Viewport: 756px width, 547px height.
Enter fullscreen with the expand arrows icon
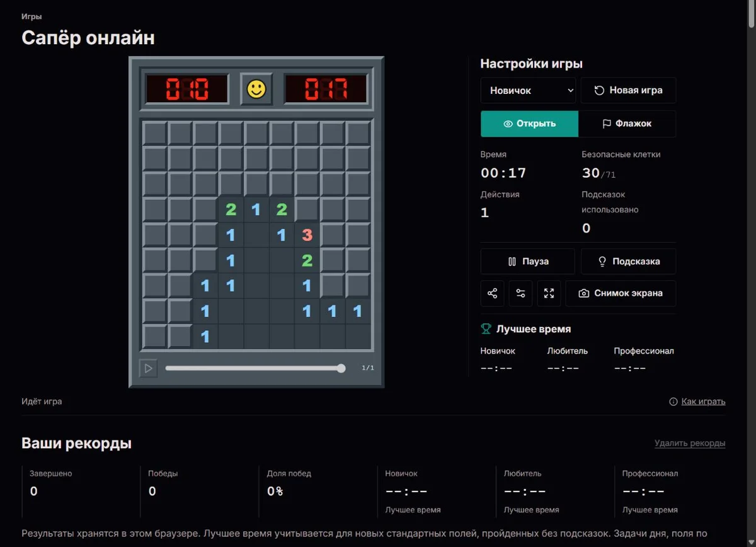tap(549, 294)
